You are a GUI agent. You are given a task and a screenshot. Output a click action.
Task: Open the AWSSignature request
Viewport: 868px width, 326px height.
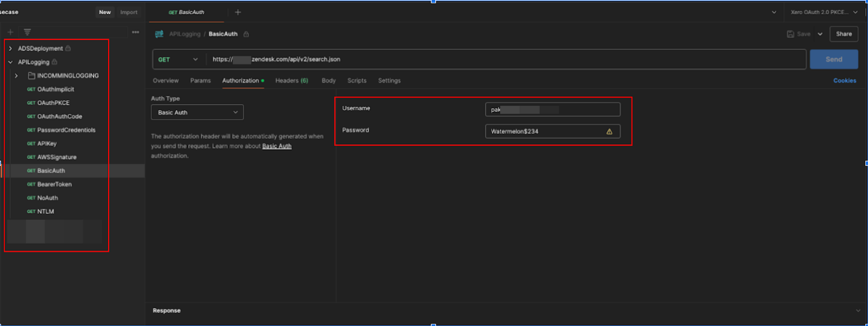point(57,157)
